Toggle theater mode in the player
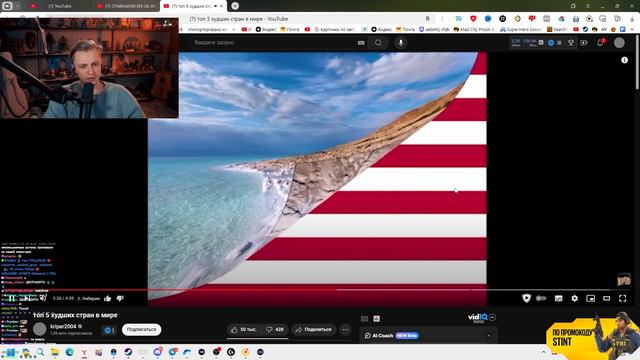The height and width of the screenshot is (360, 640). point(607,298)
